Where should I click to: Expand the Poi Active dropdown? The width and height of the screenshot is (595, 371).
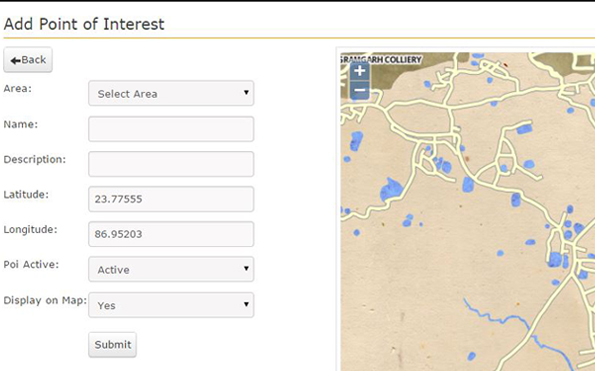pos(171,269)
